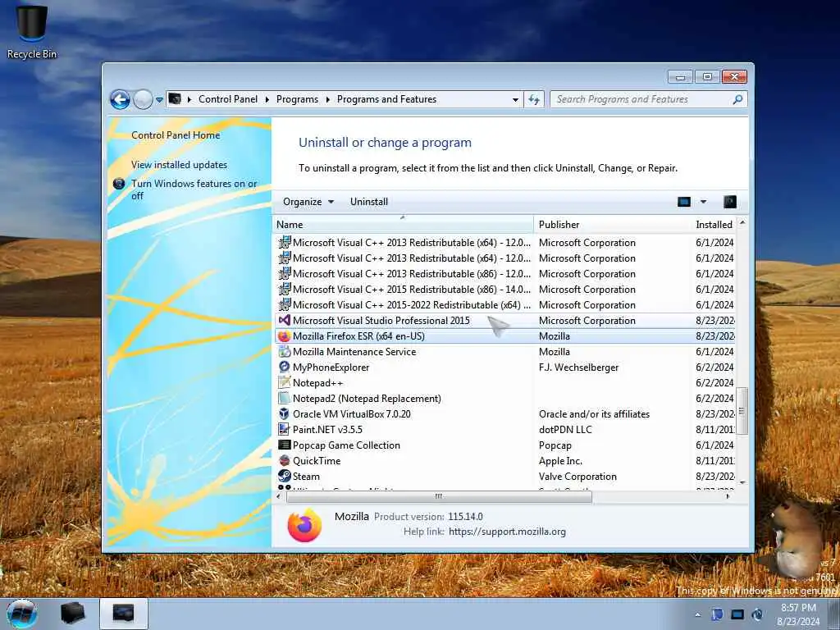Click the search magnifier icon

[737, 99]
